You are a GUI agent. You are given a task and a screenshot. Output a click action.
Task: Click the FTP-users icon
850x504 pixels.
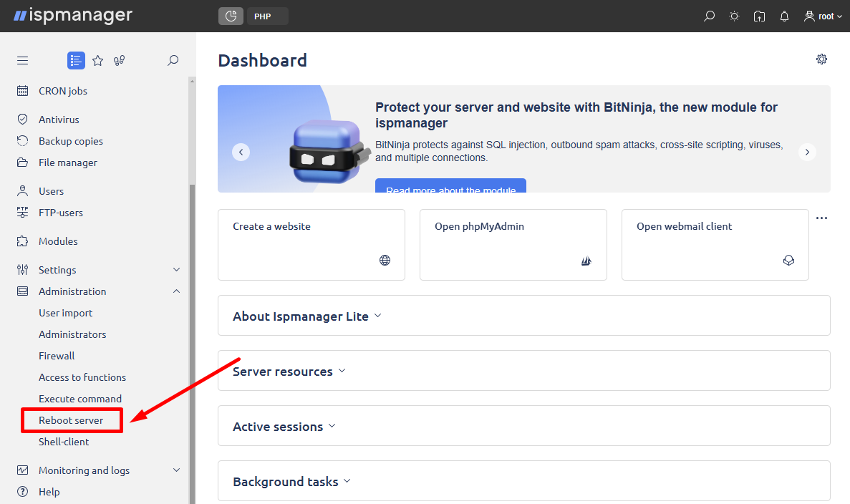pos(22,213)
